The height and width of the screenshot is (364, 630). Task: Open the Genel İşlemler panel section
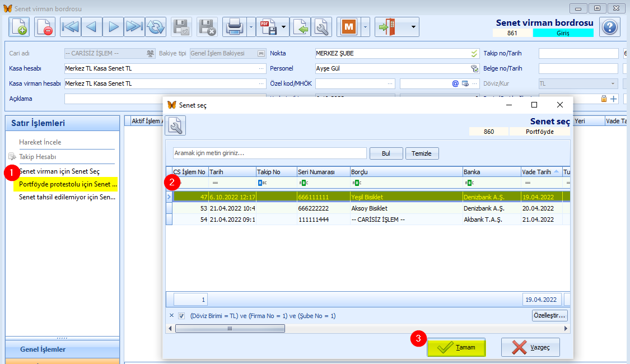coord(62,349)
